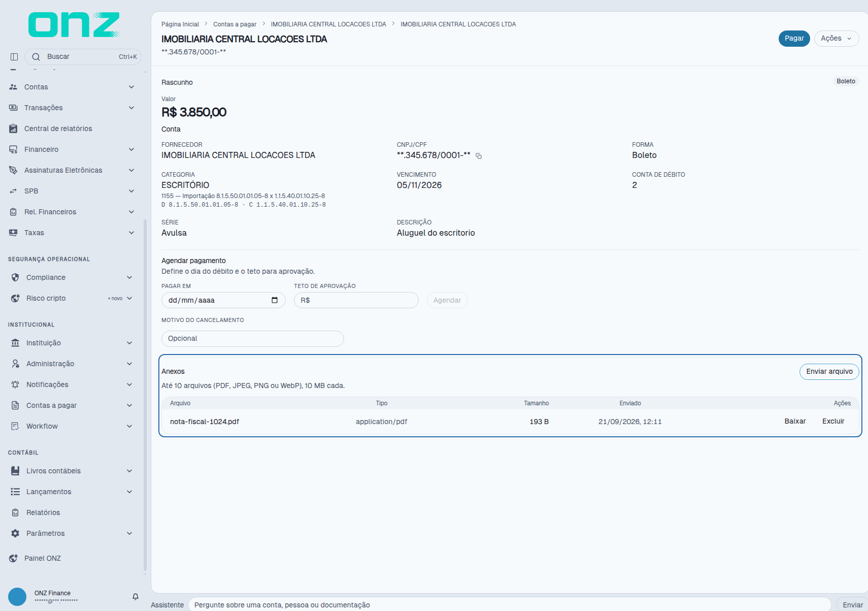Open the date picker calendar icon
The width and height of the screenshot is (868, 611).
[275, 300]
